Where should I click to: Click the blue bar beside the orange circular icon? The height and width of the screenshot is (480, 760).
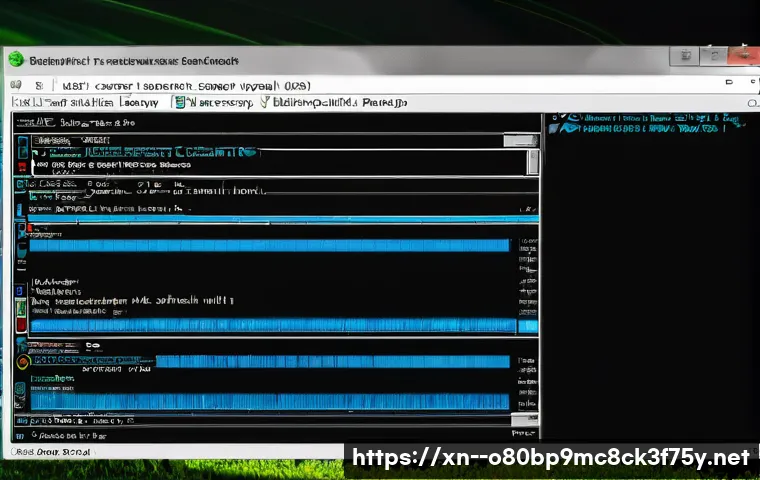332,361
